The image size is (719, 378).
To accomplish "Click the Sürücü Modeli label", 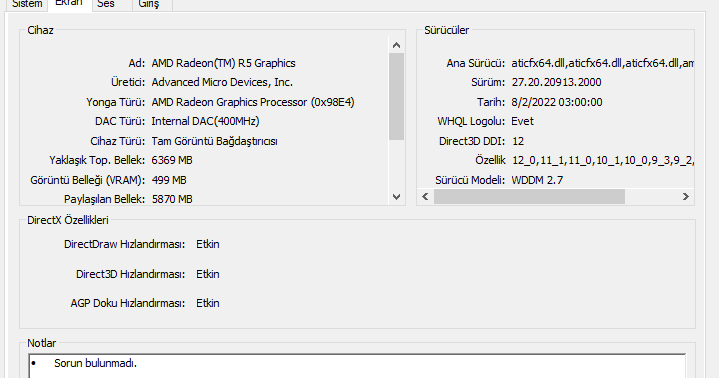I will pyautogui.click(x=470, y=180).
